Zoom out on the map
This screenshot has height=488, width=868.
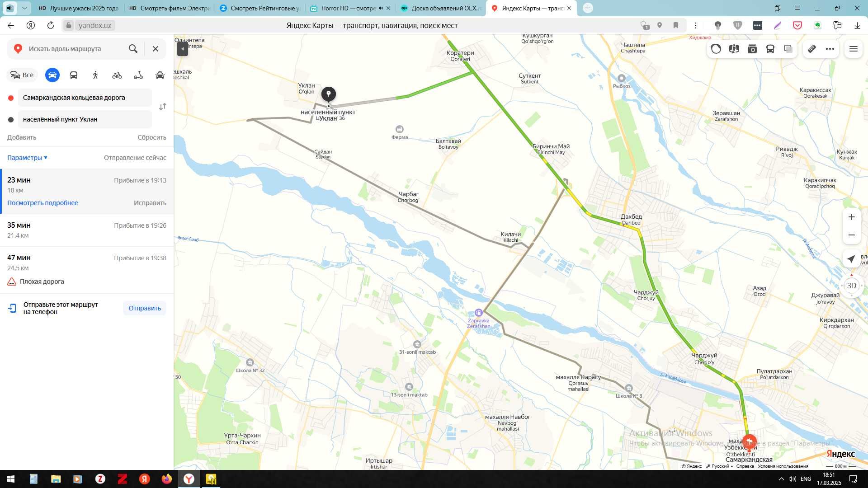pos(852,235)
